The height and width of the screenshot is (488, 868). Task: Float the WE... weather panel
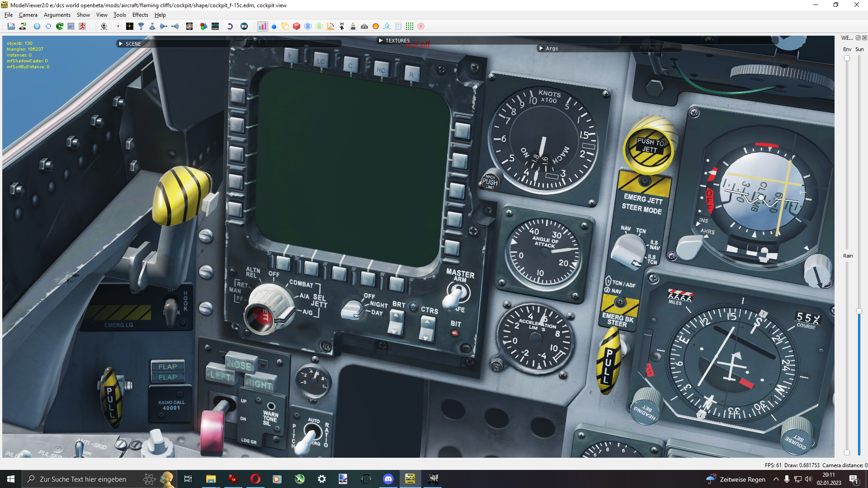[858, 38]
